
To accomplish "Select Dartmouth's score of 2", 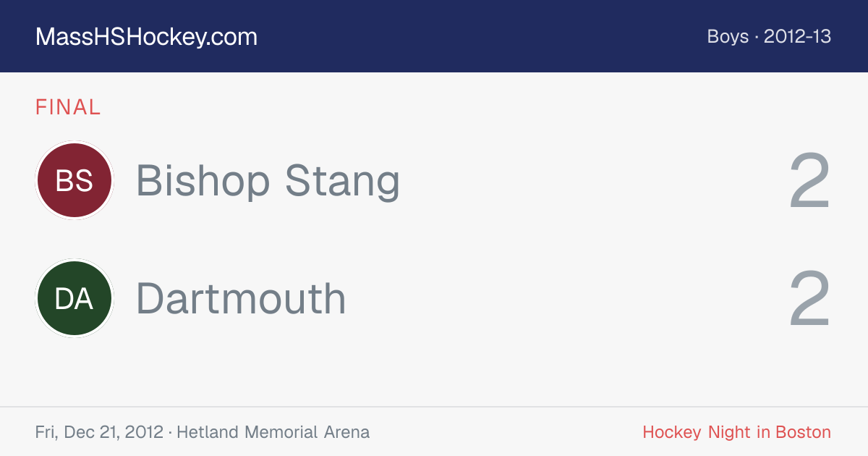I will [x=809, y=299].
